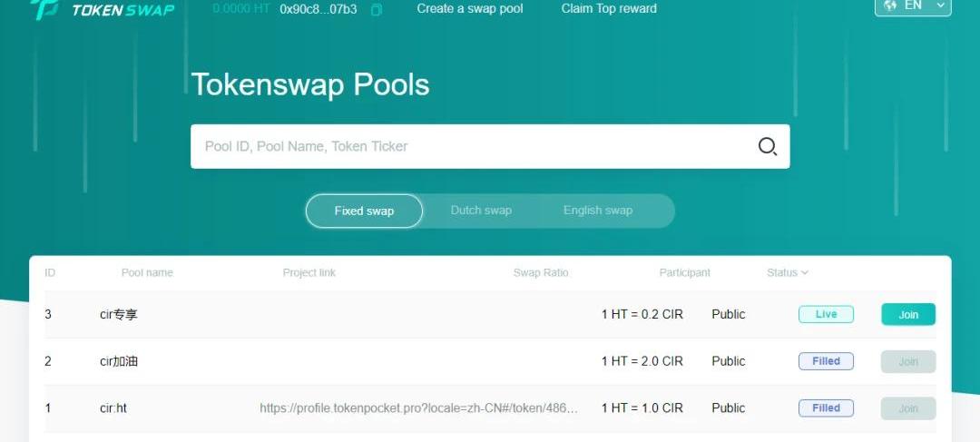Open Claim Top reward

(x=609, y=9)
